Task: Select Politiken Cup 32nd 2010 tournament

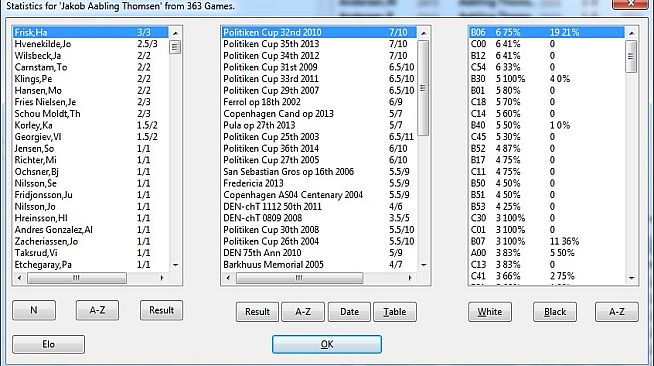Action: pyautogui.click(x=319, y=32)
